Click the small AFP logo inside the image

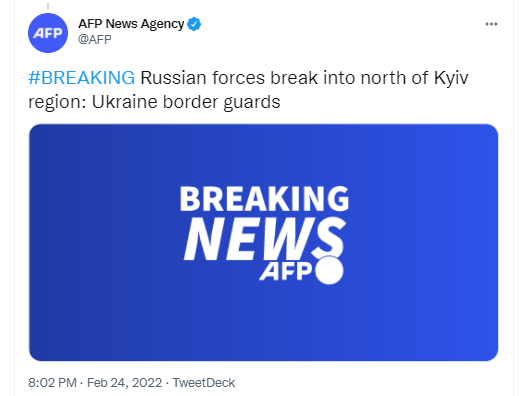286,271
